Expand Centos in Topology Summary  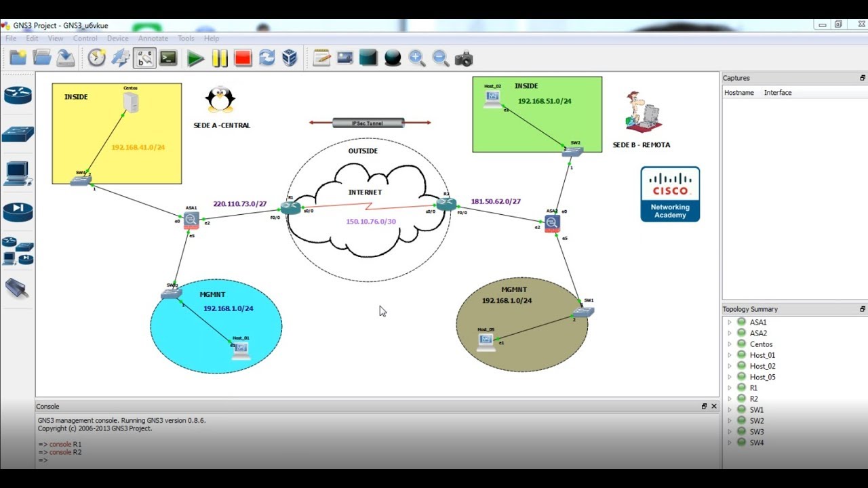click(730, 344)
